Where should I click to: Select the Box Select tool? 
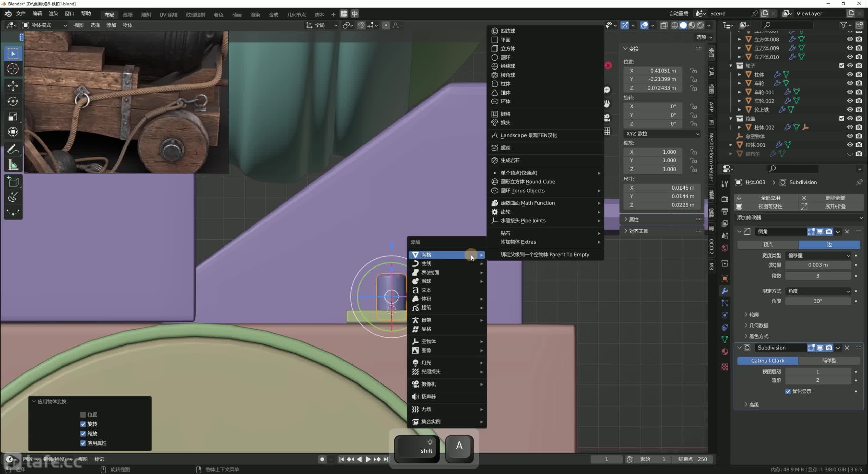coord(13,54)
